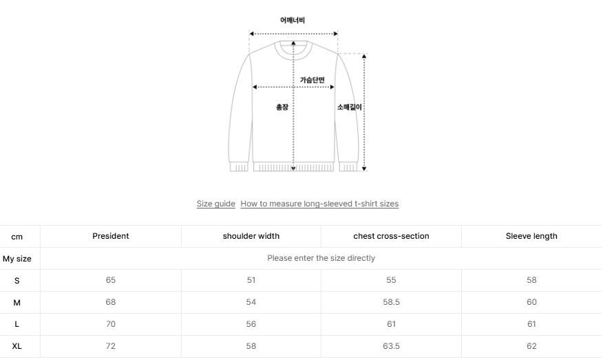Click the President column header
The height and width of the screenshot is (364, 605).
(111, 236)
